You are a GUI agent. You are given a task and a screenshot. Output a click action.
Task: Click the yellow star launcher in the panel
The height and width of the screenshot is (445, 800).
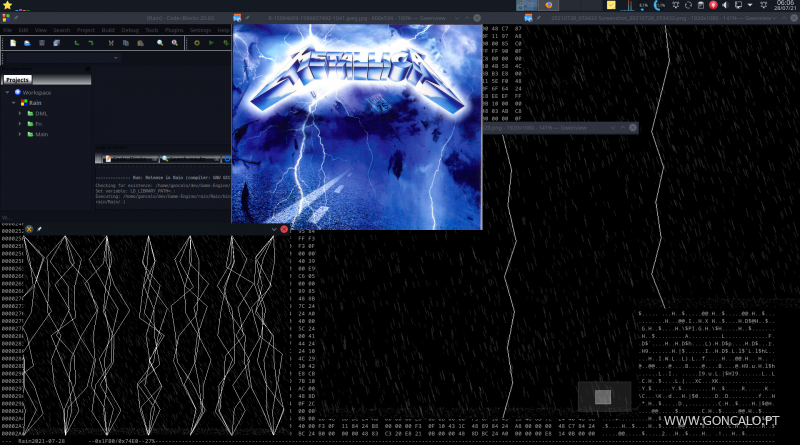(7, 5)
